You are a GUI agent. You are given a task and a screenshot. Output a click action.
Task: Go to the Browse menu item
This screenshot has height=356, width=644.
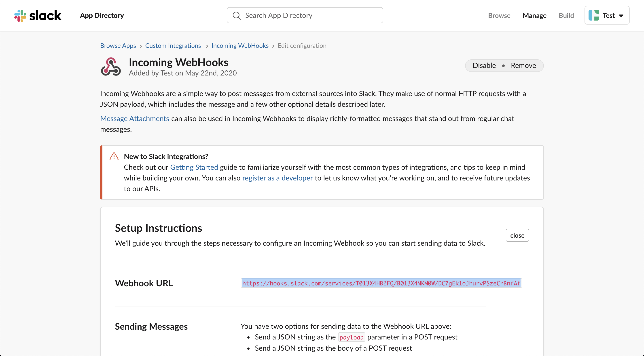click(x=499, y=15)
